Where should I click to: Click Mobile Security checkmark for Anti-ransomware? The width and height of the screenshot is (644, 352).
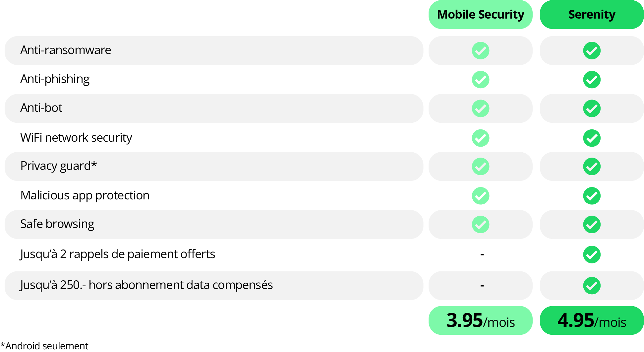pos(480,51)
